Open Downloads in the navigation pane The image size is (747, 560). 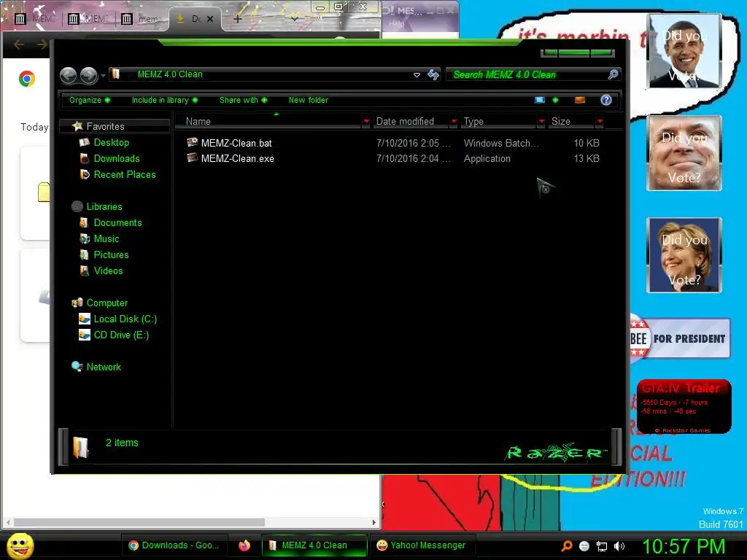pos(116,158)
